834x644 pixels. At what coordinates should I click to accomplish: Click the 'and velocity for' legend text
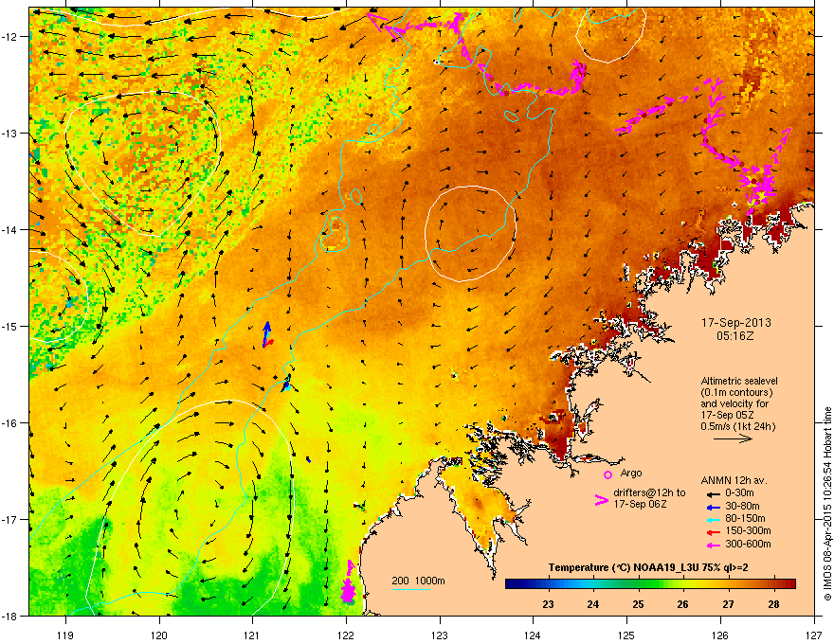click(x=734, y=403)
